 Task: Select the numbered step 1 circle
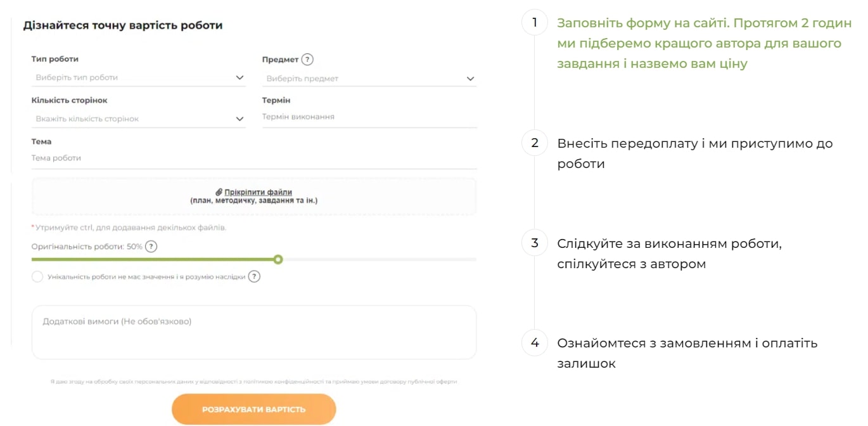pyautogui.click(x=534, y=22)
